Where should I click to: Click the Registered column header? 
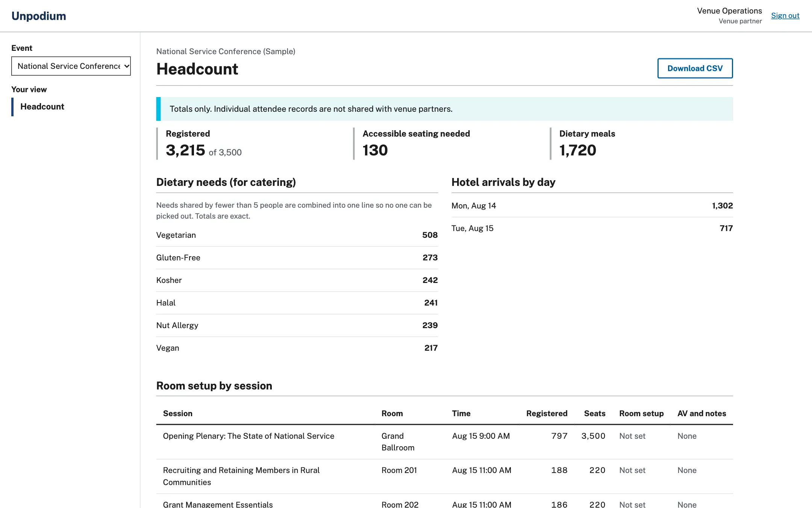coord(547,413)
